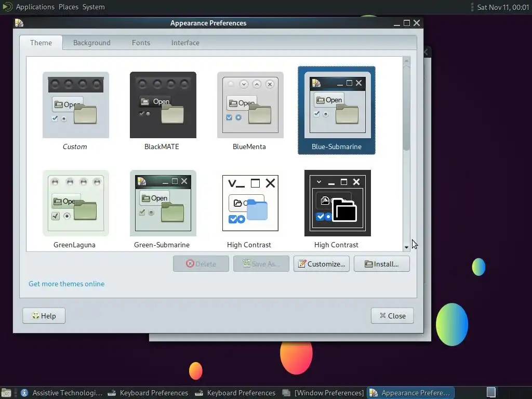Click the folder icon on Install button
Image resolution: width=532 pixels, height=399 pixels.
(368, 264)
